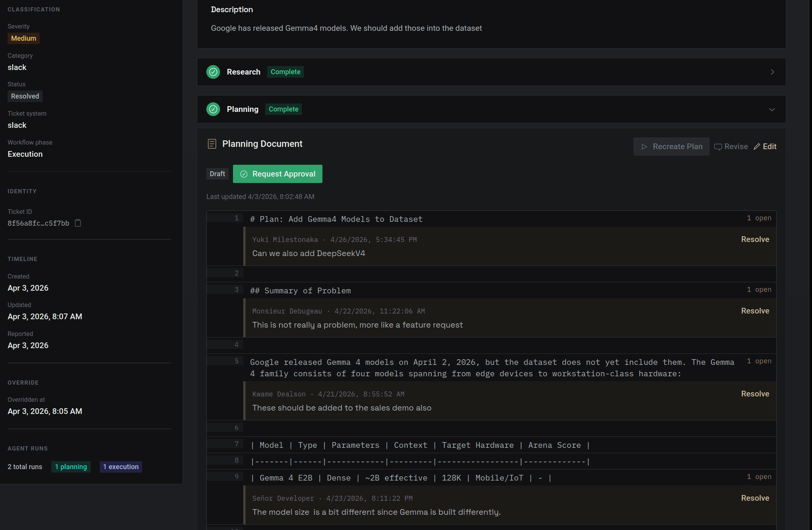Click the Gemma 4 E2B table row

pyautogui.click(x=401, y=478)
